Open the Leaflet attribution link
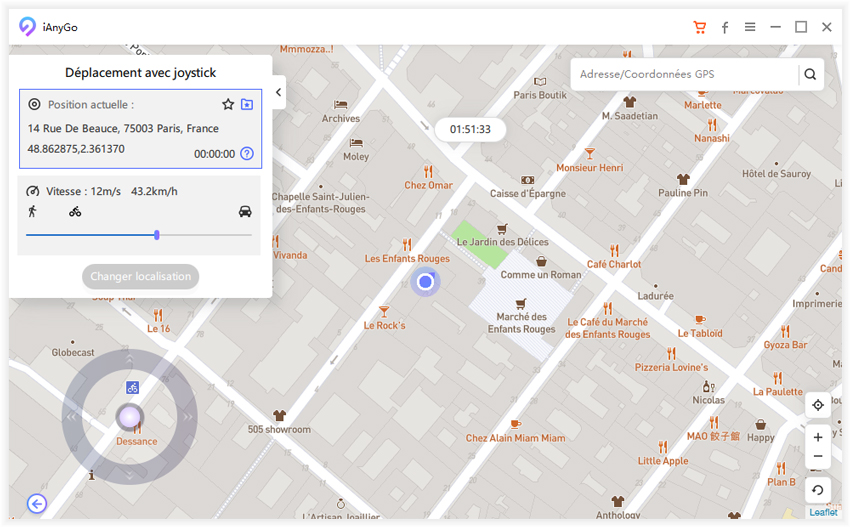850x527 pixels. coord(823,512)
